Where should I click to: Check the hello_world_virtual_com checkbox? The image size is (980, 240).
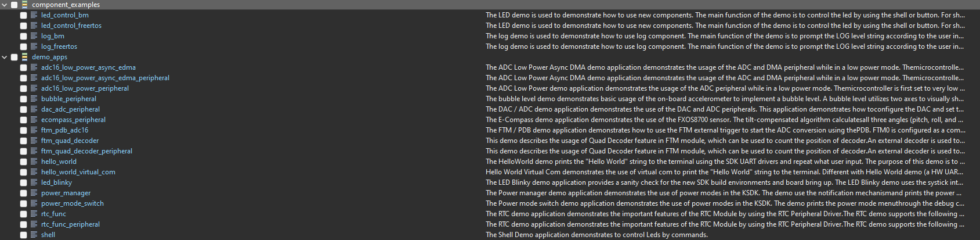24,172
